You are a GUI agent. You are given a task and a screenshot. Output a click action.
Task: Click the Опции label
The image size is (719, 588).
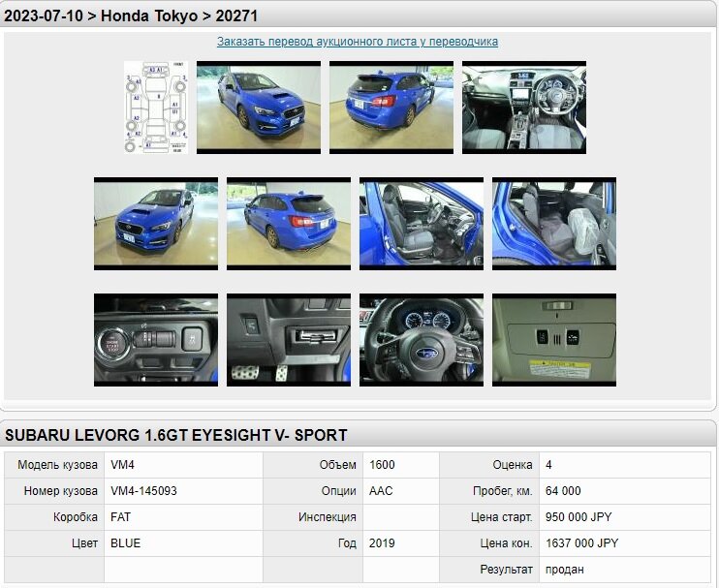click(339, 491)
